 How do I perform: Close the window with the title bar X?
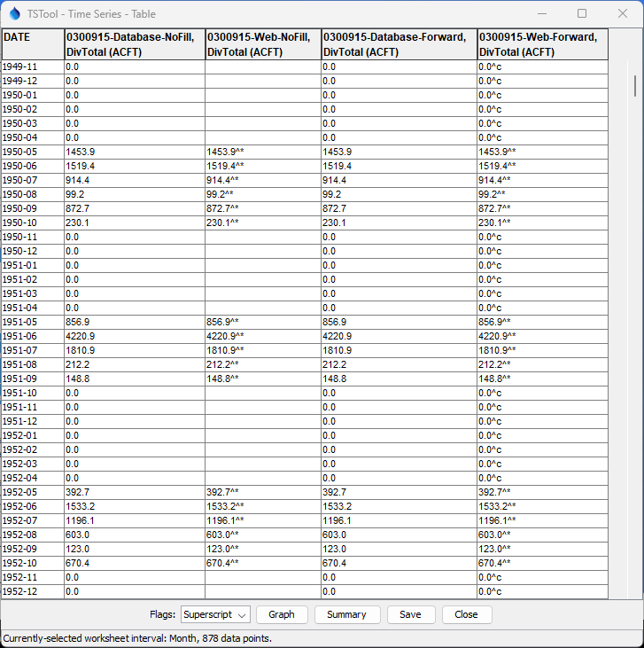click(623, 13)
